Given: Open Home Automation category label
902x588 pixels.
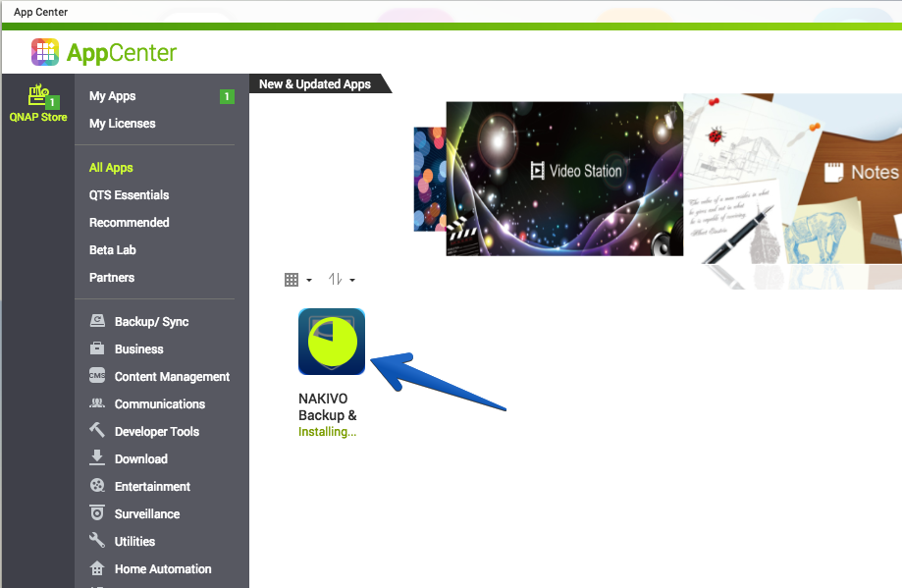Looking at the screenshot, I should [x=163, y=569].
